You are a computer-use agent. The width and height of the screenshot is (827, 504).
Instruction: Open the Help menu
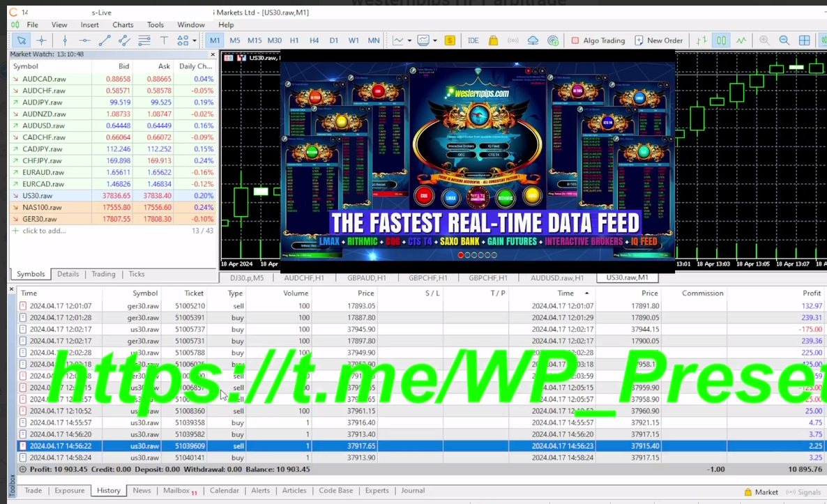[x=226, y=25]
